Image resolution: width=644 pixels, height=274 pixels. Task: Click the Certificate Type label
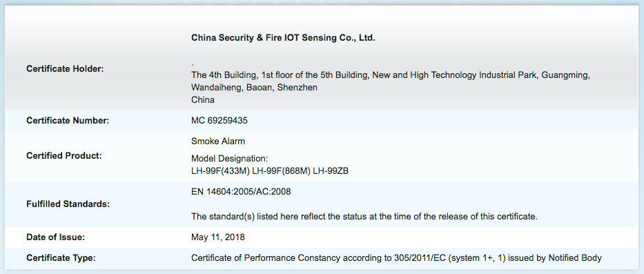point(61,258)
